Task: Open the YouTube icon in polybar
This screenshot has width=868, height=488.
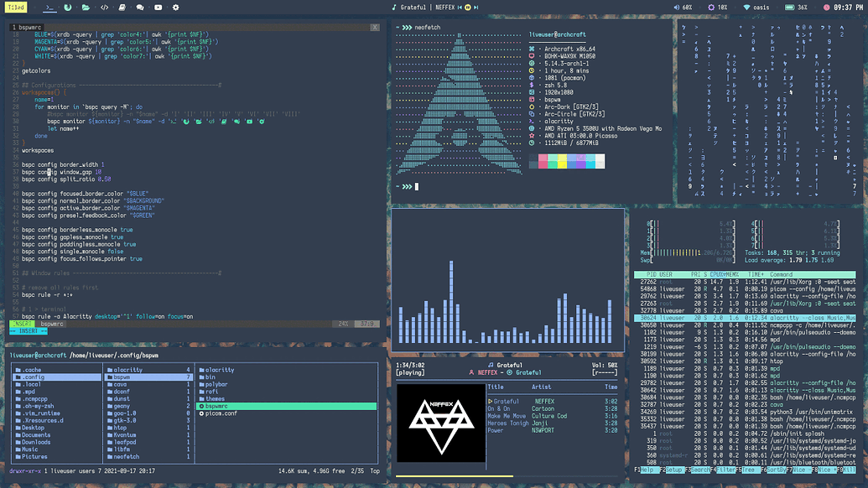Action: point(159,8)
